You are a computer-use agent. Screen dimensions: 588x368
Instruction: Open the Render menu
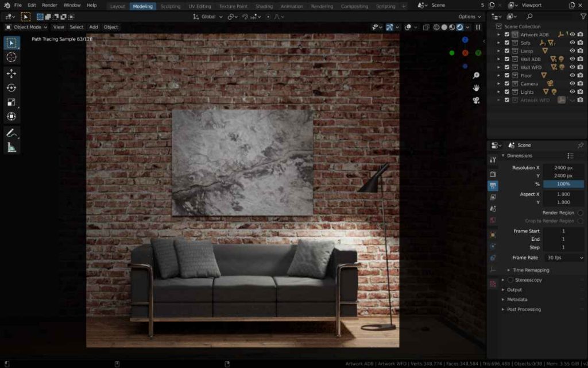tap(49, 5)
